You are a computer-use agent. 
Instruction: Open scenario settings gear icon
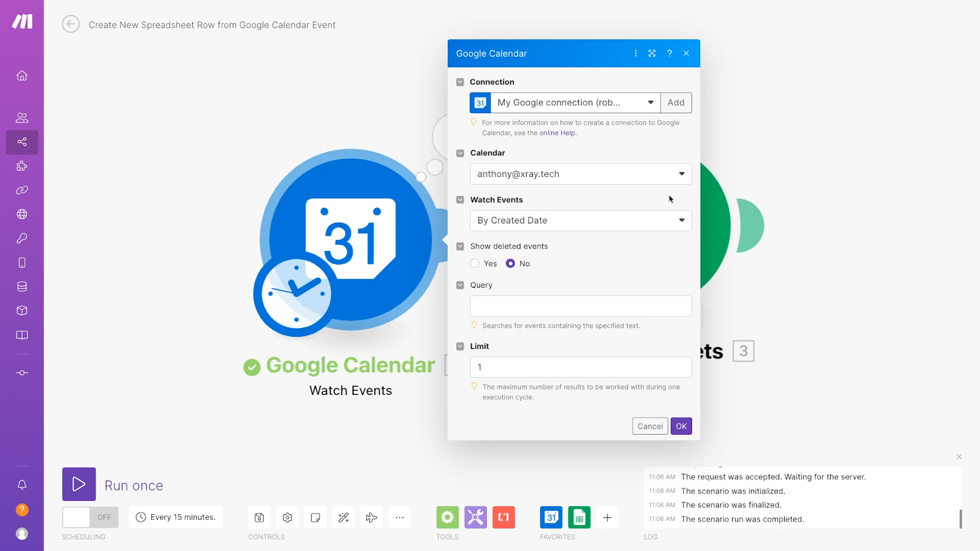(x=287, y=517)
